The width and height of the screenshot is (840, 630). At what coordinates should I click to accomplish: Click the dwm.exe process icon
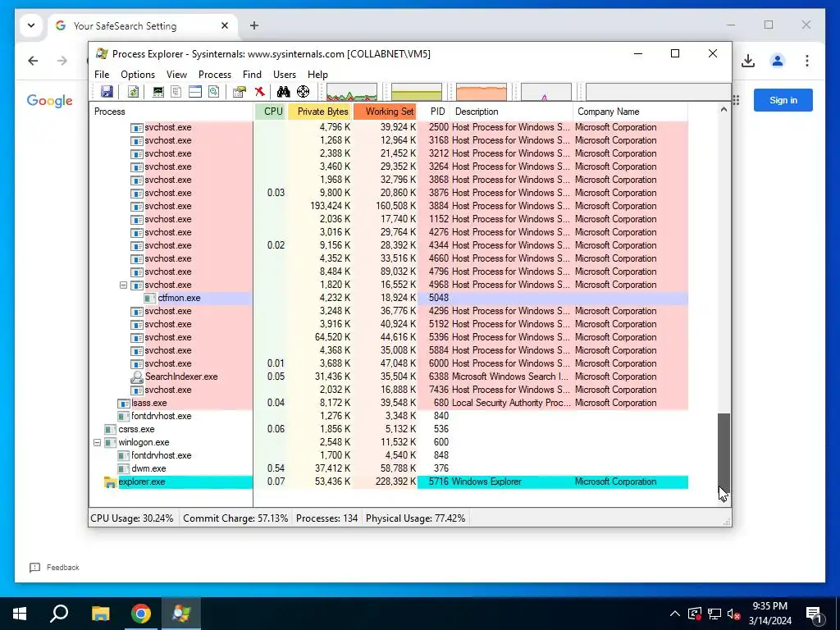click(x=123, y=469)
